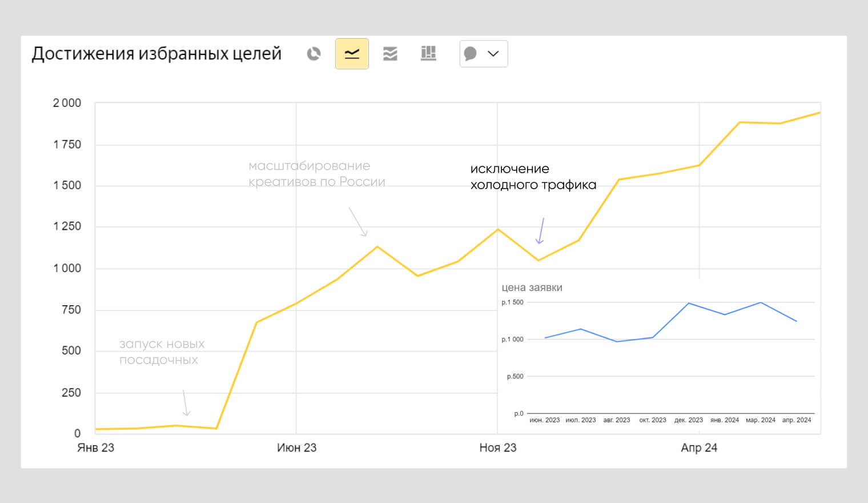Switch to stacked area chart view
This screenshot has height=503, width=868.
point(390,54)
